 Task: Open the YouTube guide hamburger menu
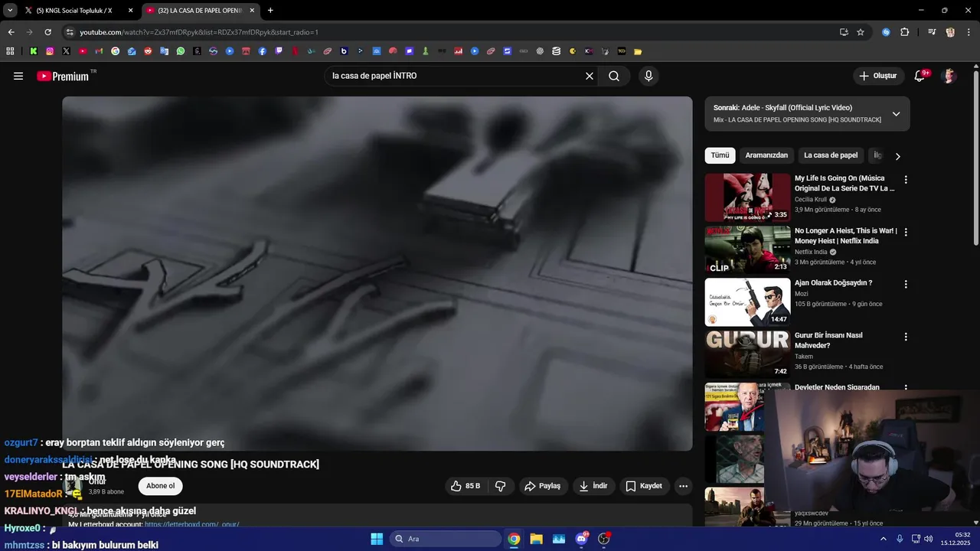[18, 76]
